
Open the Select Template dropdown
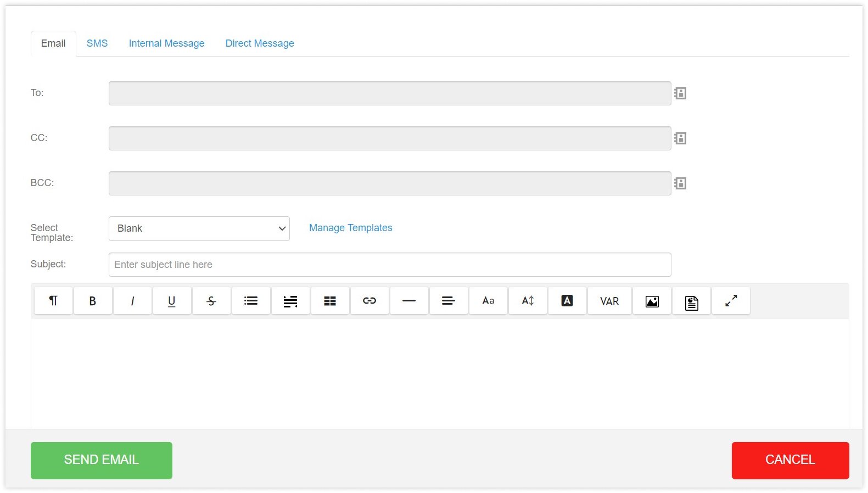[199, 228]
